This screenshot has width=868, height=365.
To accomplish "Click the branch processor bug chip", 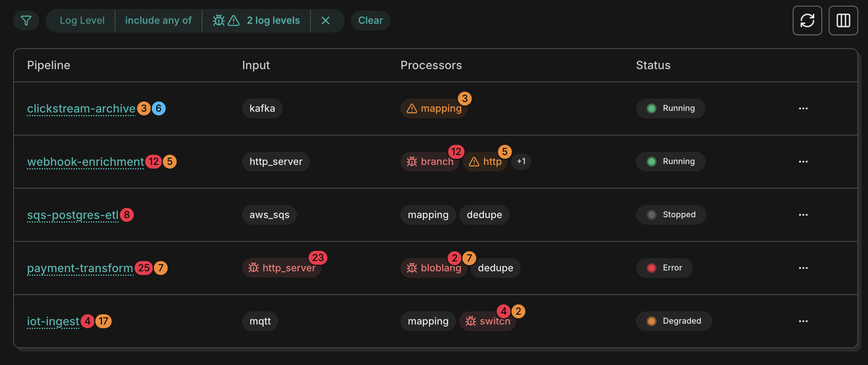I will click(430, 162).
